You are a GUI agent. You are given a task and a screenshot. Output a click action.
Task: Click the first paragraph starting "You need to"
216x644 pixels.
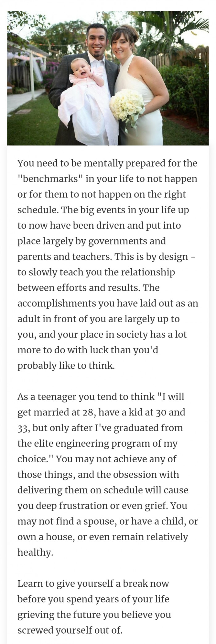(x=108, y=264)
